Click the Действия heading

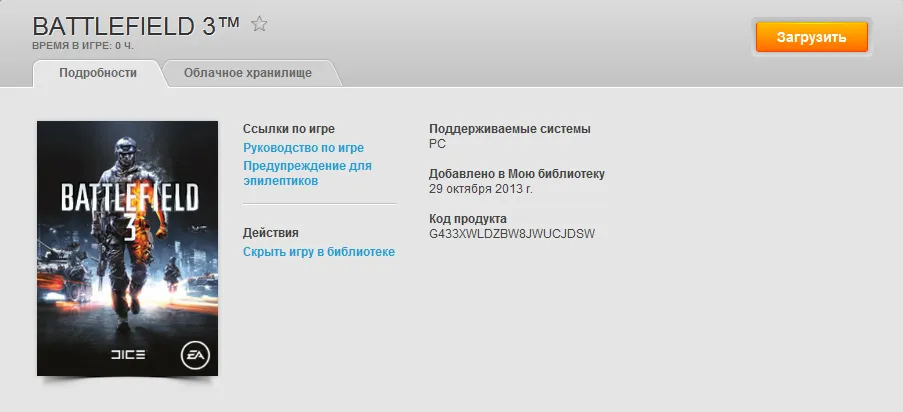[x=271, y=233]
